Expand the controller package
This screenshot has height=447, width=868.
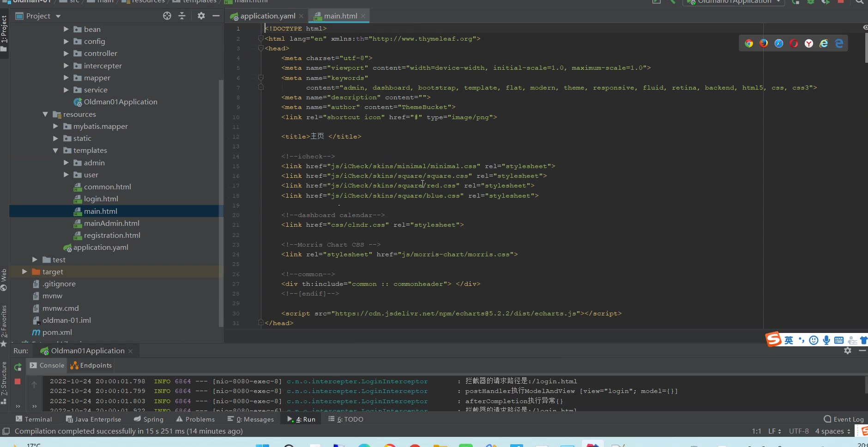click(66, 54)
